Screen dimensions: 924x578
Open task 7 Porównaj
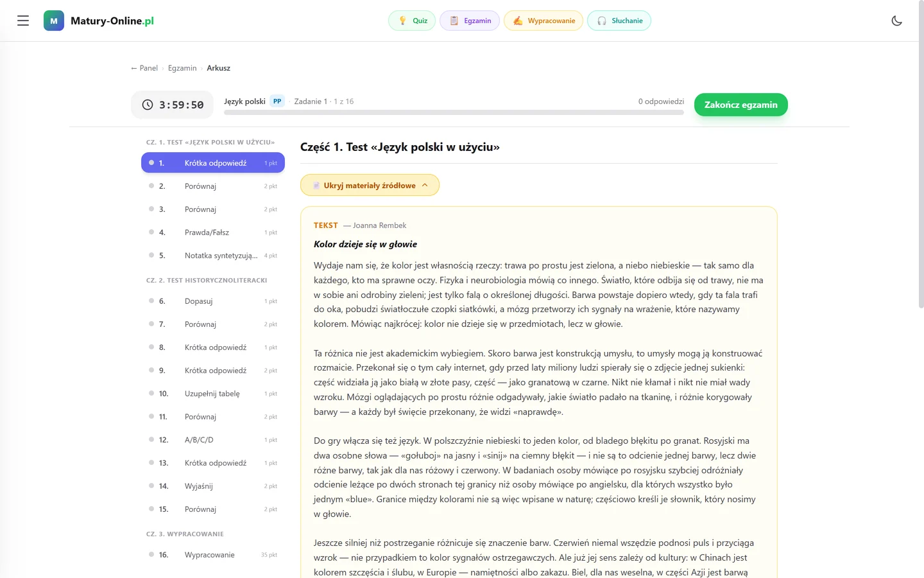pos(213,324)
